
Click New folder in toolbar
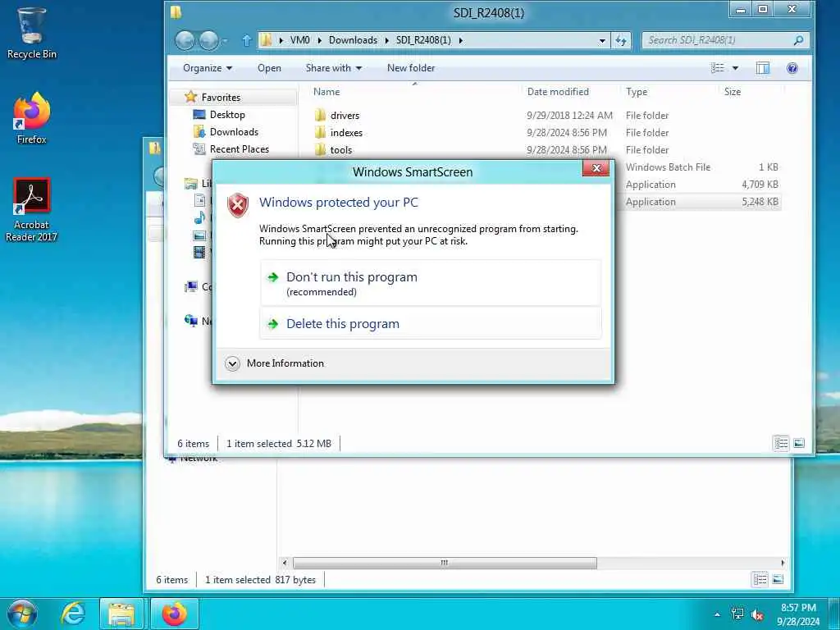coord(411,68)
